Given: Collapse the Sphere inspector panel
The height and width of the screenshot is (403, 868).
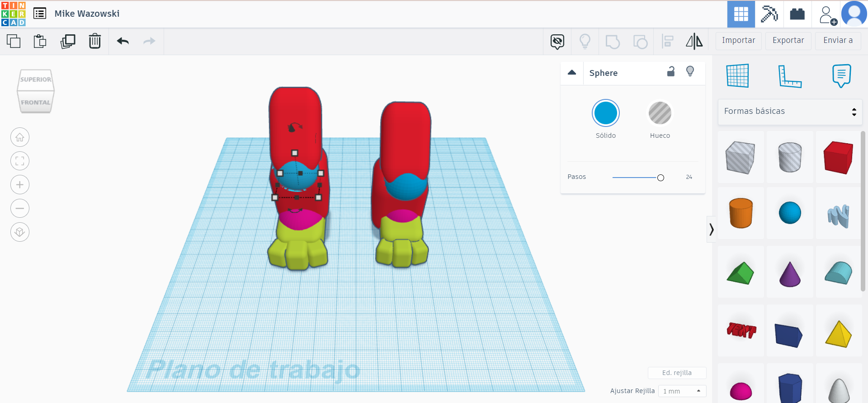Looking at the screenshot, I should click(572, 72).
